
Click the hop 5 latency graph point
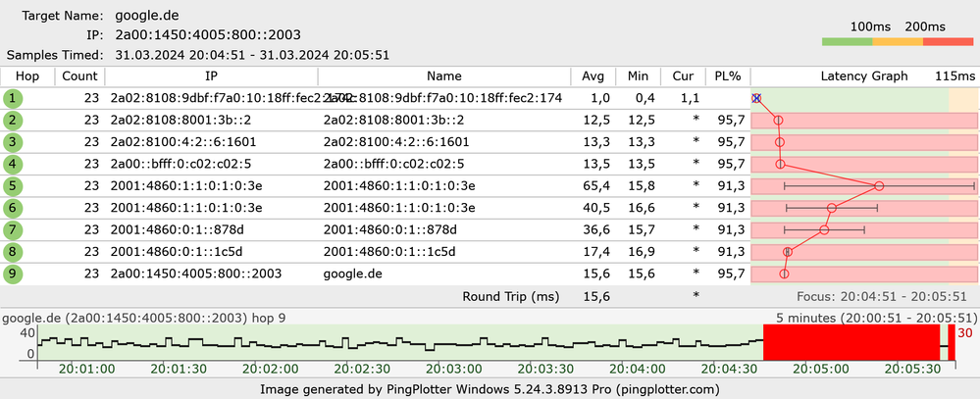click(x=879, y=185)
